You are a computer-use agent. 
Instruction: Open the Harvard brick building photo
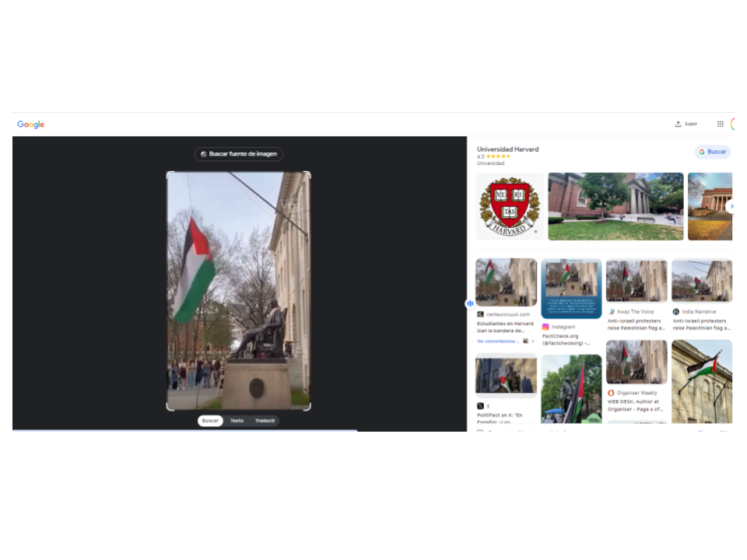click(615, 206)
